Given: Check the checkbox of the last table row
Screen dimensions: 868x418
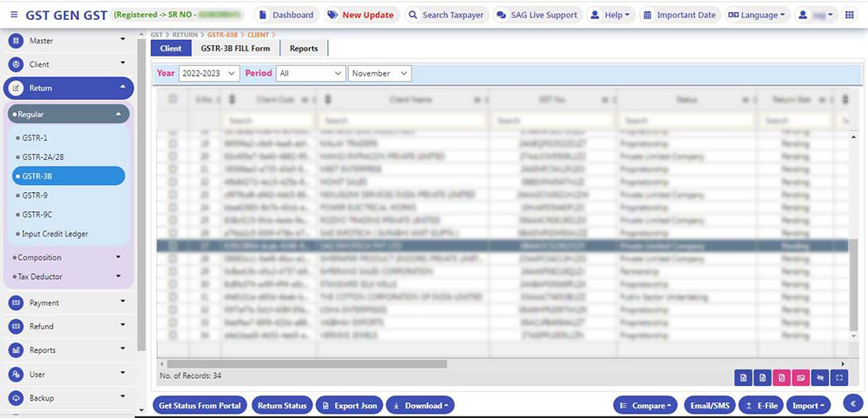Looking at the screenshot, I should (172, 334).
